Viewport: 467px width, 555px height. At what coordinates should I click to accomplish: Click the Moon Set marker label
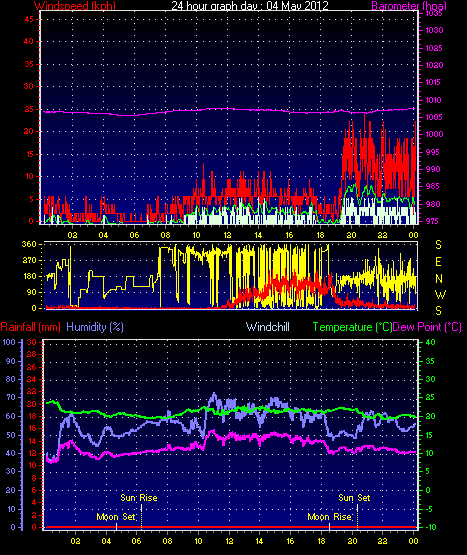click(116, 517)
